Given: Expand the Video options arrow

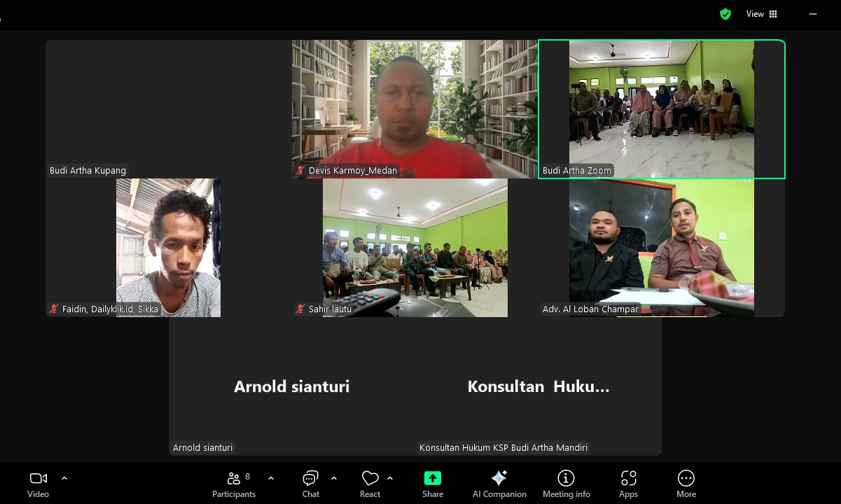Looking at the screenshot, I should (64, 478).
